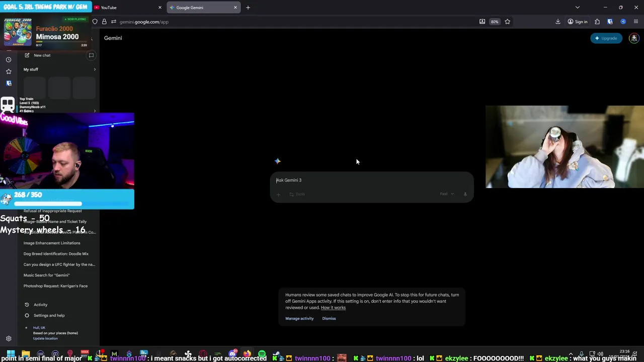The width and height of the screenshot is (644, 362).
Task: Click the Gemini logo title text
Action: tap(113, 38)
